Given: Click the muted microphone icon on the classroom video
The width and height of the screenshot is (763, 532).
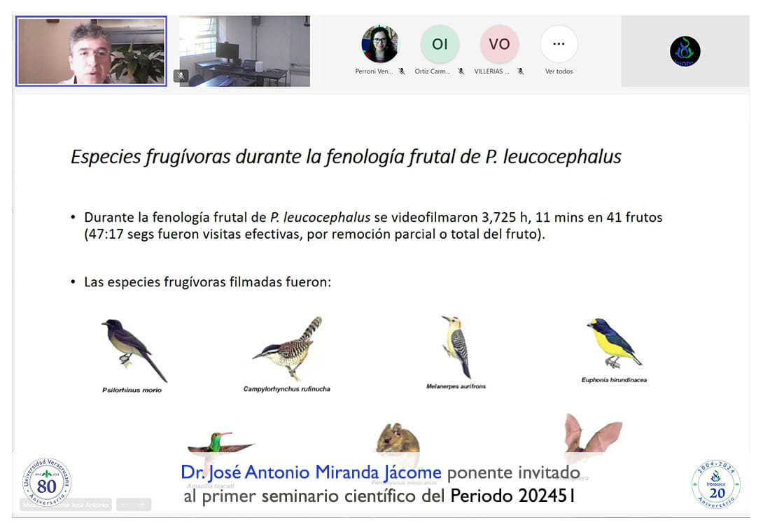Looking at the screenshot, I should [181, 75].
